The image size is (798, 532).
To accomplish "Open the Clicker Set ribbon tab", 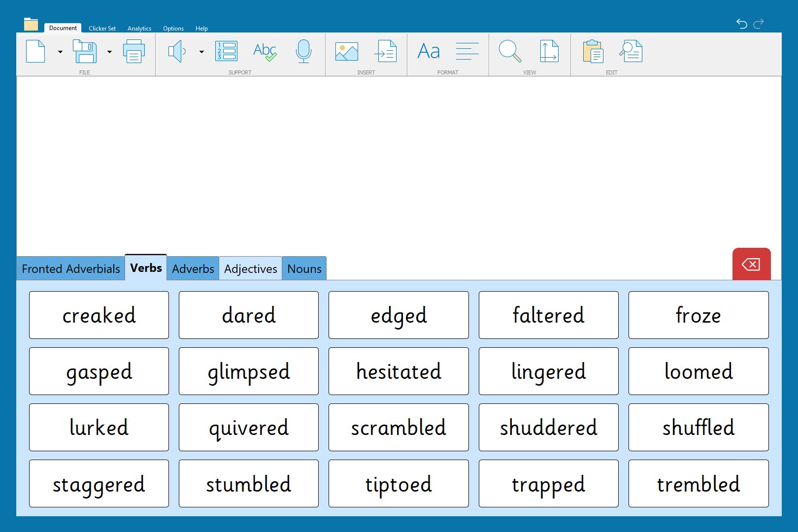I will [102, 29].
